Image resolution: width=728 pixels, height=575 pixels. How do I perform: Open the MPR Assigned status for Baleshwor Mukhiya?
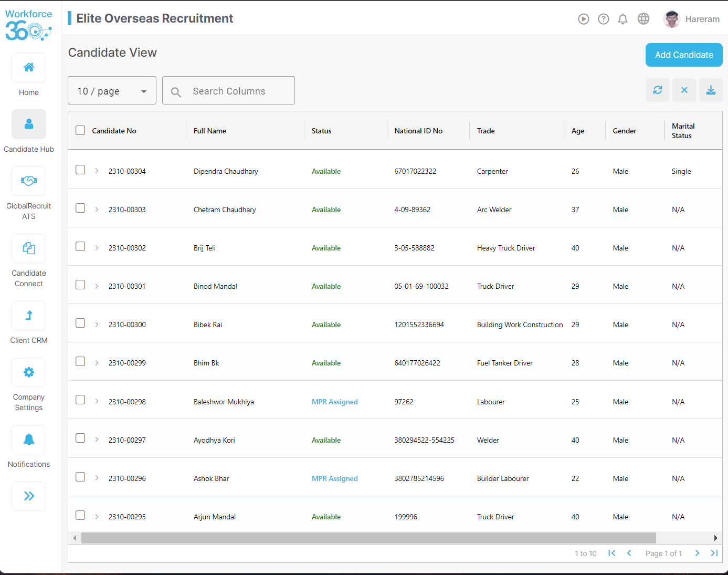pyautogui.click(x=335, y=402)
